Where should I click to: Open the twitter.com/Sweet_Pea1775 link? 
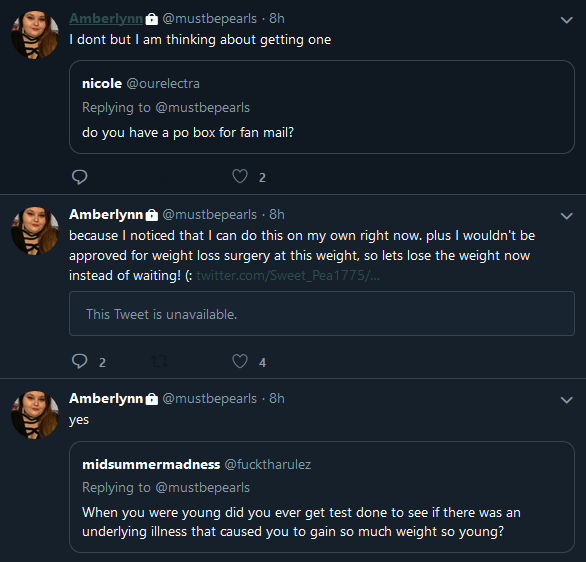click(288, 275)
